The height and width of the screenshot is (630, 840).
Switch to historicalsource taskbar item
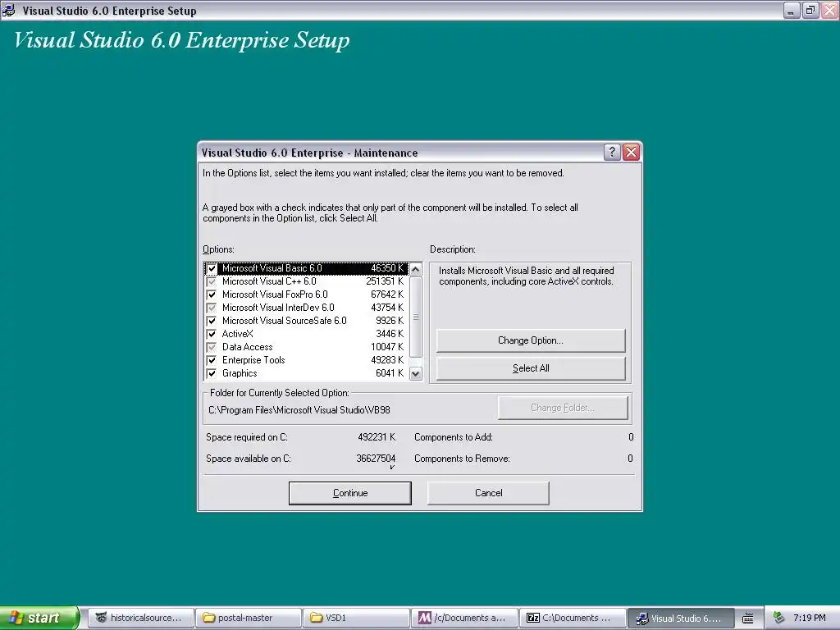click(139, 618)
